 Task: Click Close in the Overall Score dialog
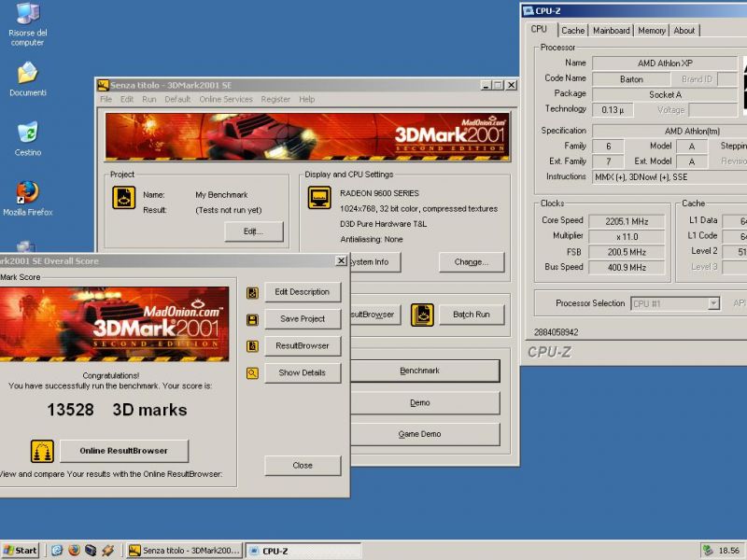coord(303,465)
